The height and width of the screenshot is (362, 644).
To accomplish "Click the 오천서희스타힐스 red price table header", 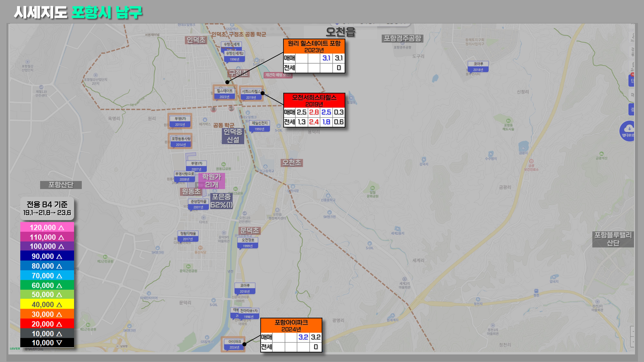I will [x=314, y=100].
